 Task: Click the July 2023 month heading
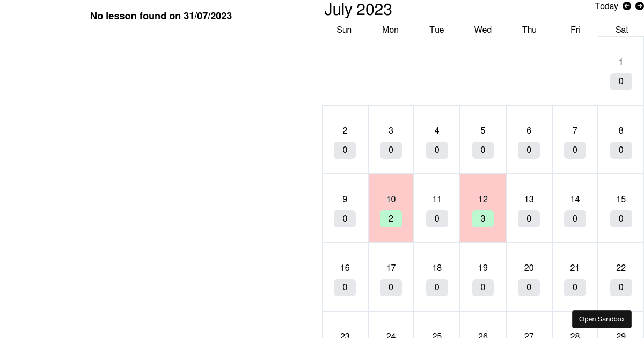tap(358, 10)
